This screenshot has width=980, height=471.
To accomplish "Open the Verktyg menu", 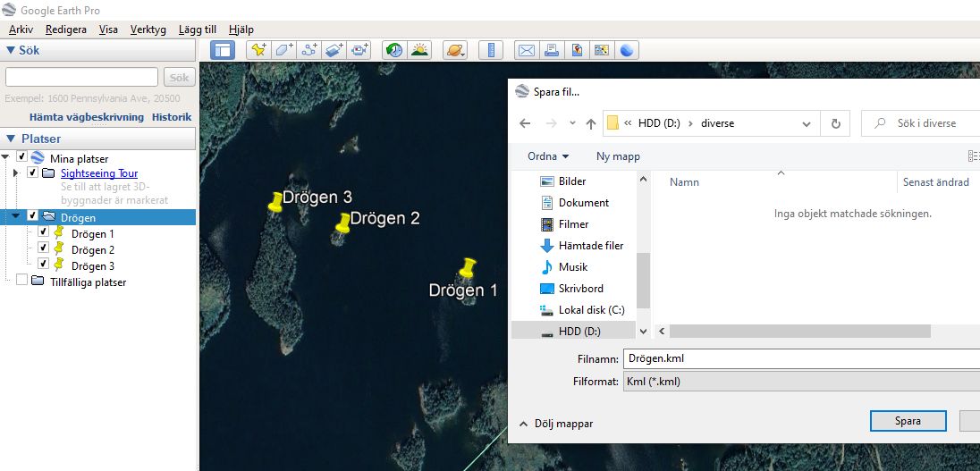I will pos(148,29).
